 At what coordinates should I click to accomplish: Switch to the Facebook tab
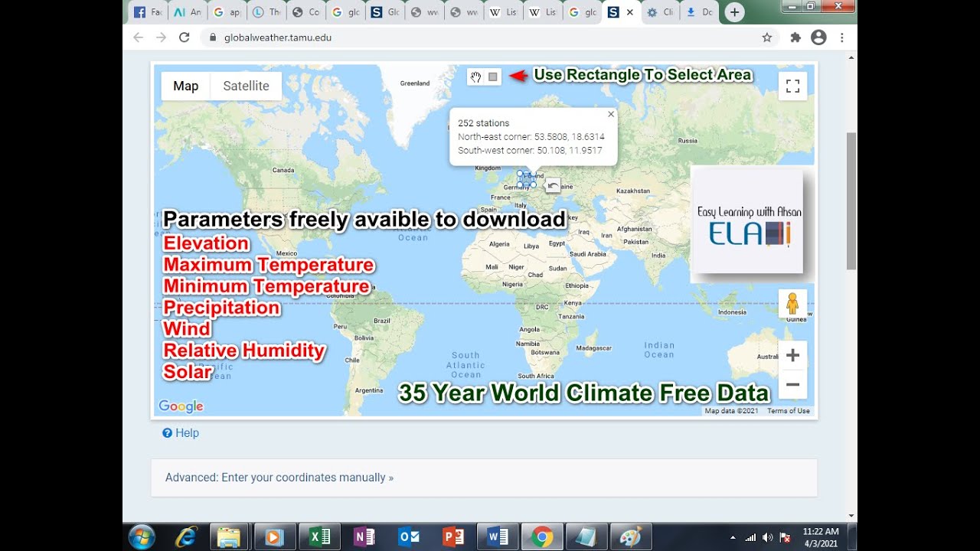tap(147, 12)
